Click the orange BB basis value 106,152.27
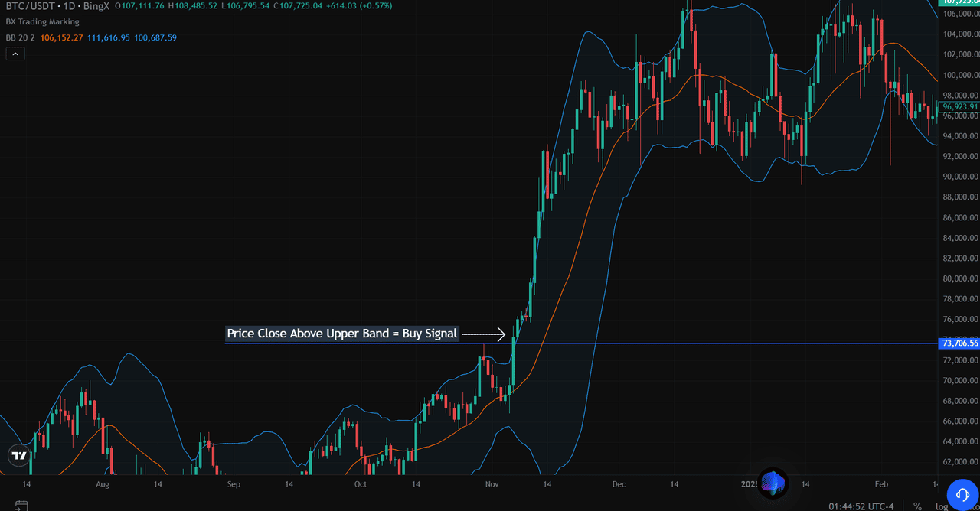Viewport: 980px width, 511px height. pos(62,37)
